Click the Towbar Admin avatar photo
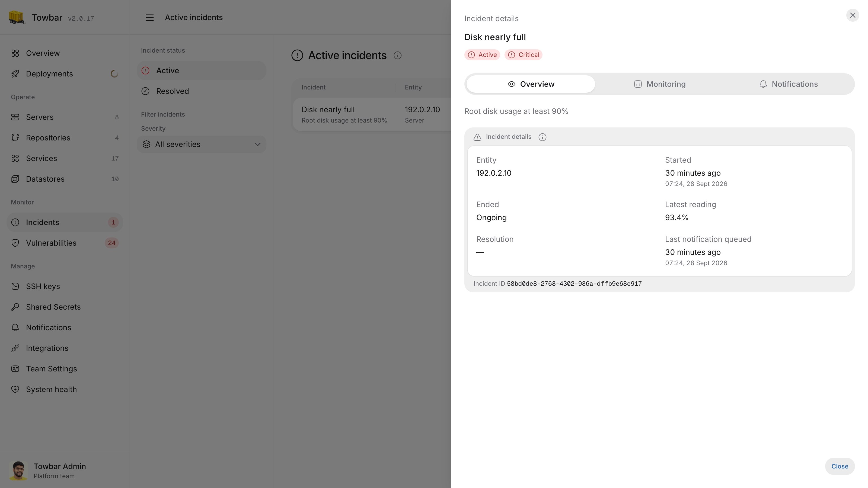Screen dimensions: 868x488 tap(18, 470)
